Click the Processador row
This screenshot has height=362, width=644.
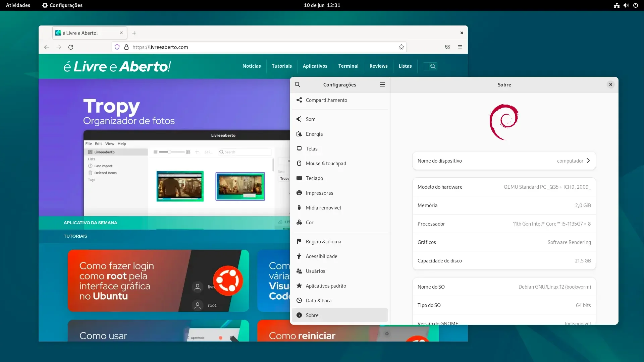504,224
